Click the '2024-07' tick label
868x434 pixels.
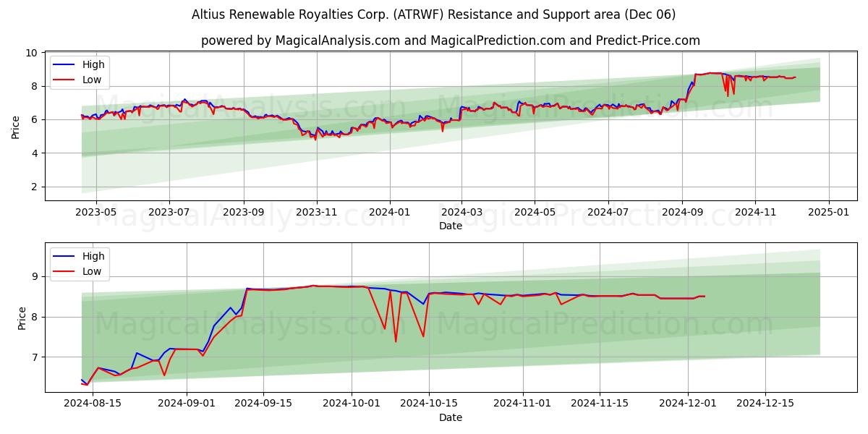608,213
